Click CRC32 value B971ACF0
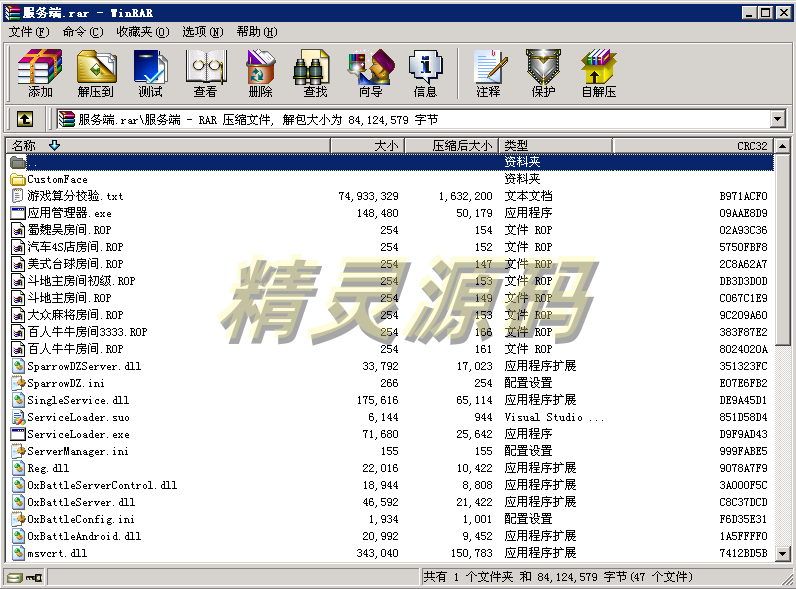The width and height of the screenshot is (796, 589). 743,197
